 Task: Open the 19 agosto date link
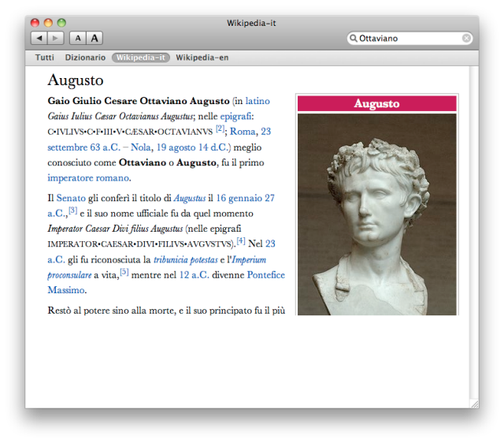pyautogui.click(x=176, y=147)
